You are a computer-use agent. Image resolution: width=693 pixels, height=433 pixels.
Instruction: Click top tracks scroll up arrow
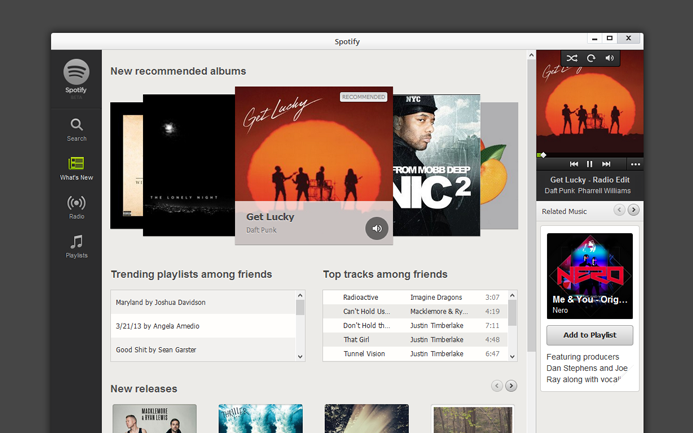point(512,295)
